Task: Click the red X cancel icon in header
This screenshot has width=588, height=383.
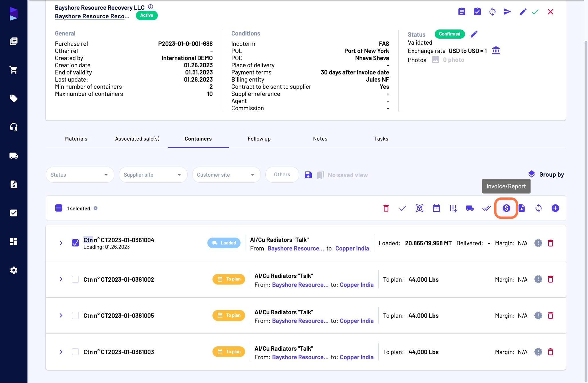Action: [550, 12]
